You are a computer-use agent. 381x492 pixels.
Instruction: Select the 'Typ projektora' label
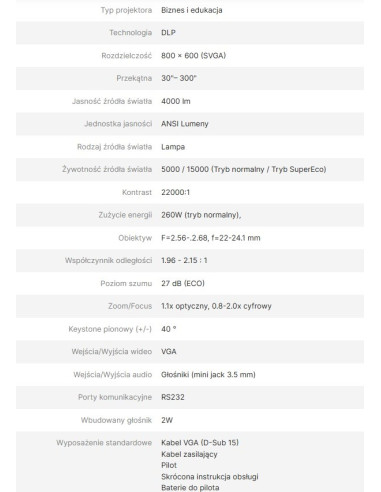click(126, 10)
